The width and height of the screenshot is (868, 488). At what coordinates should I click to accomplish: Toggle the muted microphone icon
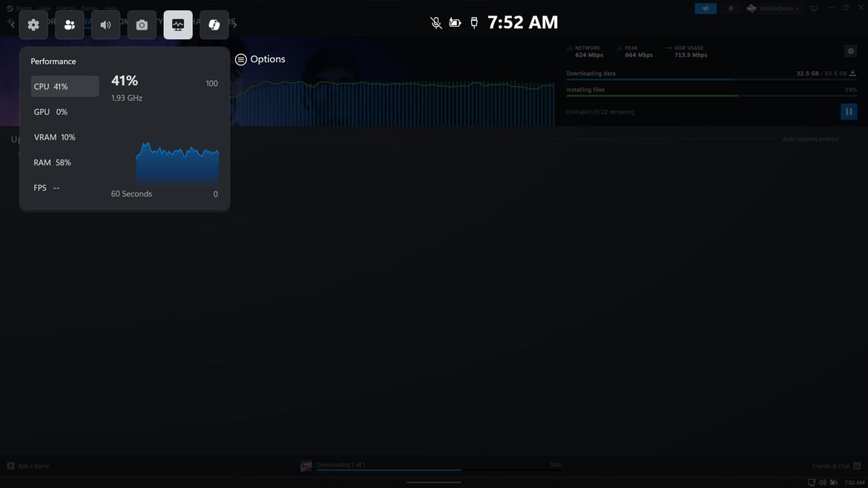point(436,23)
